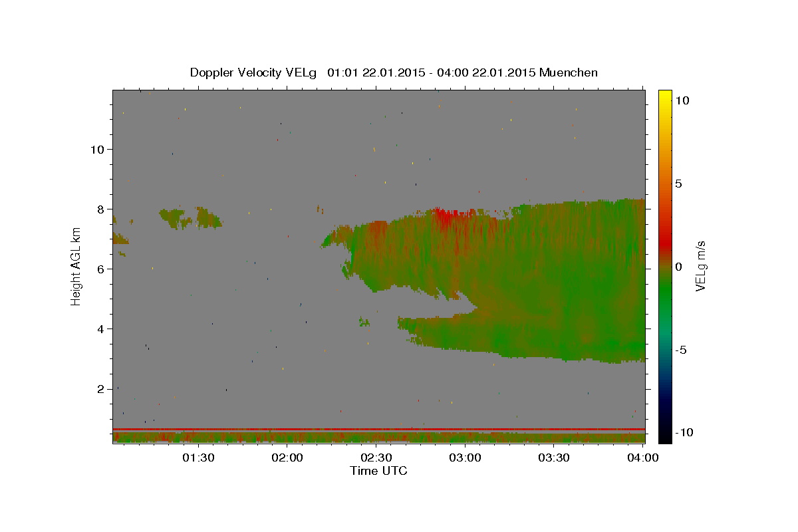Click the 'VELg m/s' colorbar label
Image resolution: width=798 pixels, height=532 pixels.
pyautogui.click(x=700, y=267)
